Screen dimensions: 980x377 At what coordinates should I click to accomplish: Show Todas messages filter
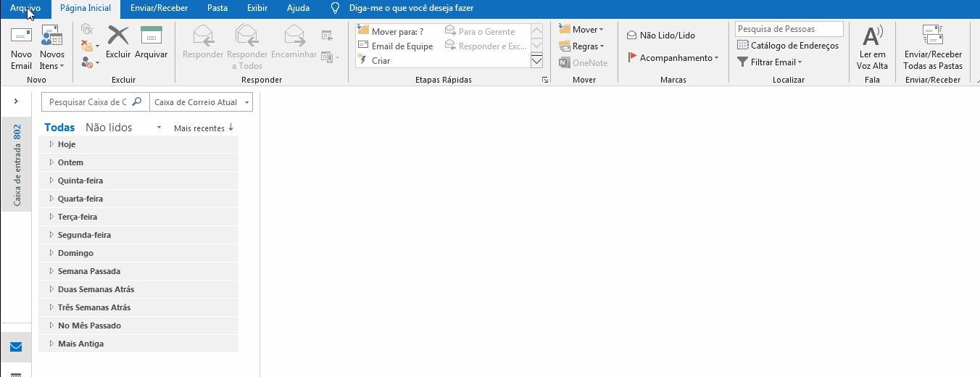point(59,128)
